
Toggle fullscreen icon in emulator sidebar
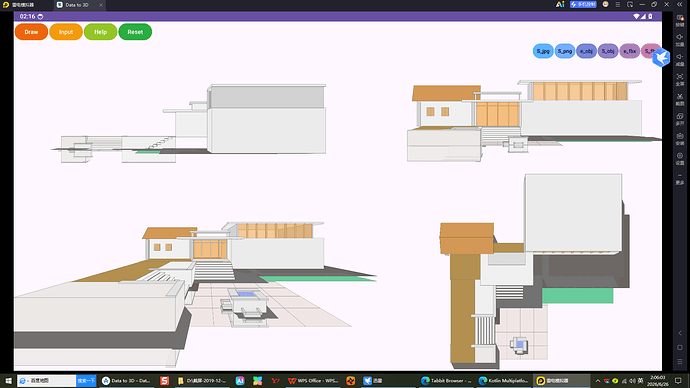(680, 79)
